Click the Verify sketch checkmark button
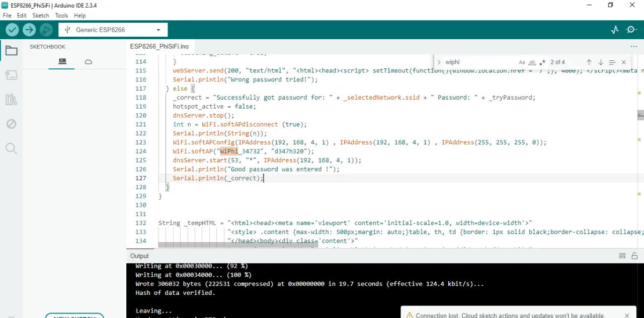 click(x=12, y=30)
